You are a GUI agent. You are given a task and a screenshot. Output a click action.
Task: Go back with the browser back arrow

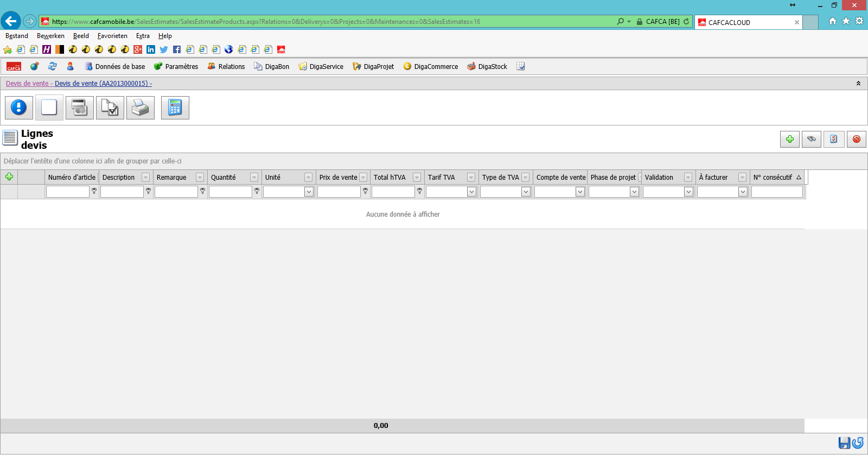11,21
